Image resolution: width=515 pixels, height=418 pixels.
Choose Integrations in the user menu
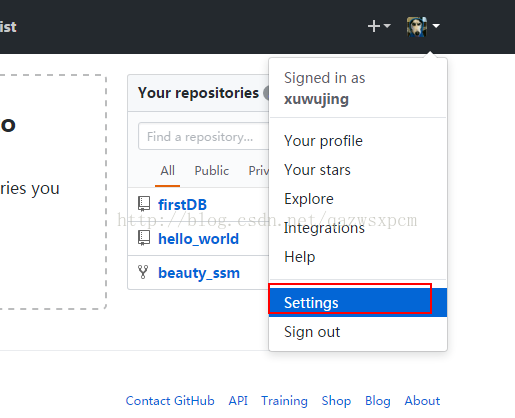[x=358, y=228]
